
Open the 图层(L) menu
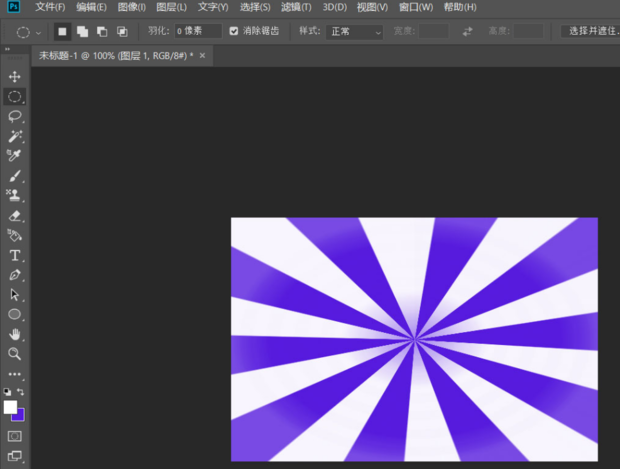click(172, 7)
